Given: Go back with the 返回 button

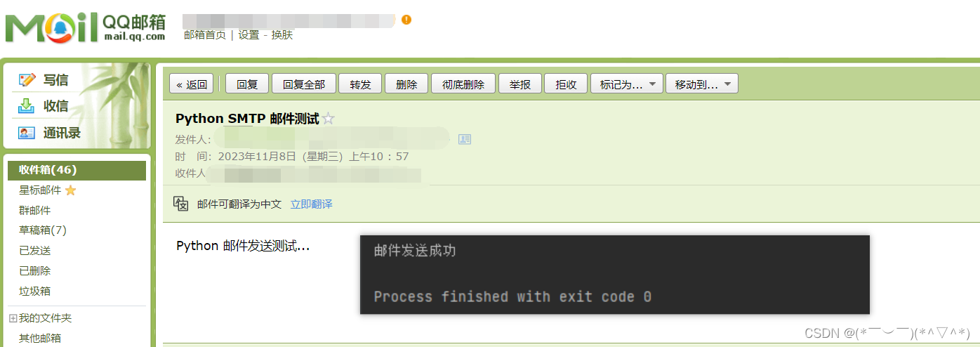Looking at the screenshot, I should [192, 84].
